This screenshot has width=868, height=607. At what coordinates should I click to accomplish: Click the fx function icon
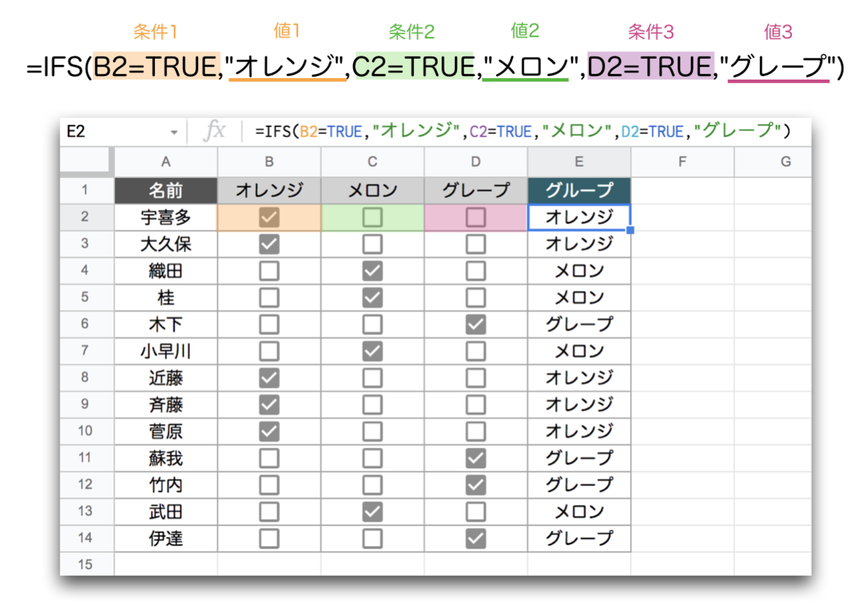point(214,131)
